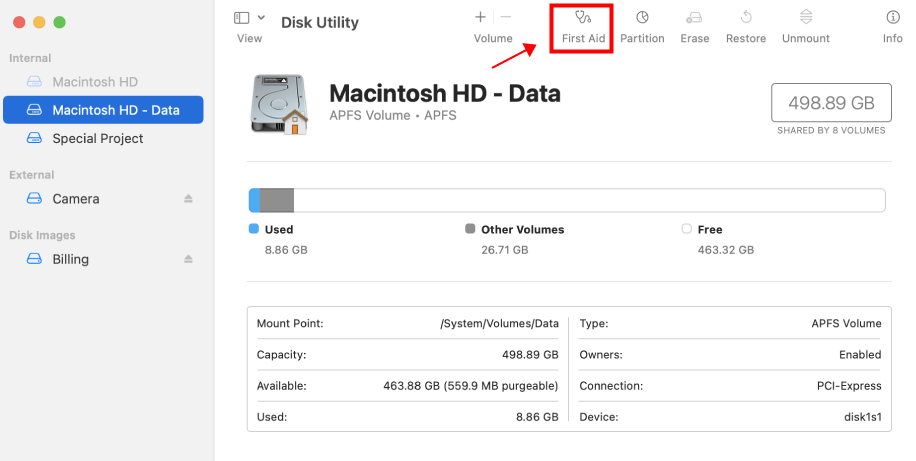The width and height of the screenshot is (916, 461).
Task: Select the Billing disk image
Action: [x=70, y=259]
